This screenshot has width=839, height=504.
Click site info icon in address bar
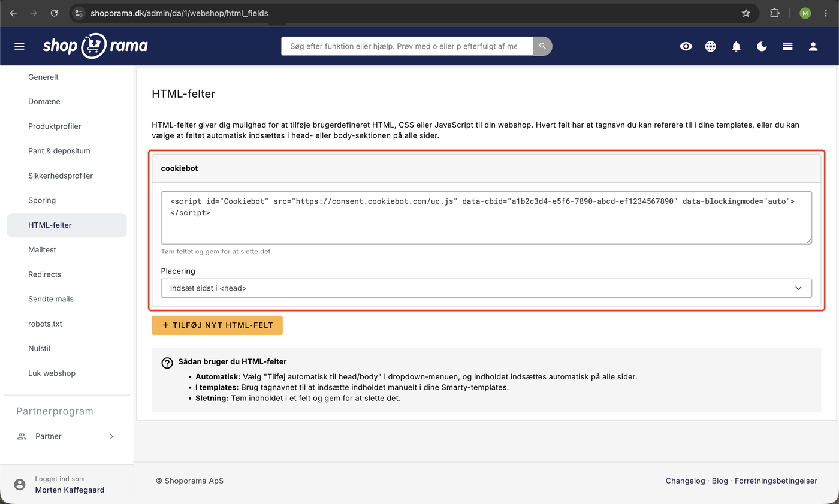[79, 13]
